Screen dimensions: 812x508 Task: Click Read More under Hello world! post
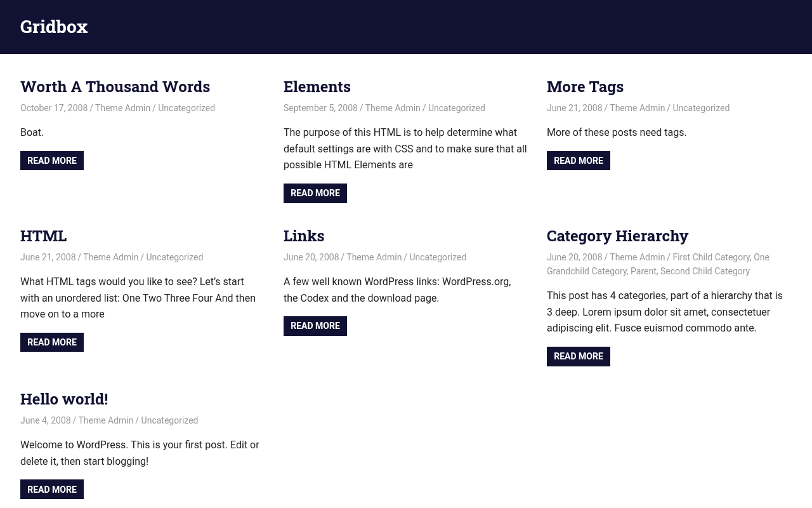52,490
